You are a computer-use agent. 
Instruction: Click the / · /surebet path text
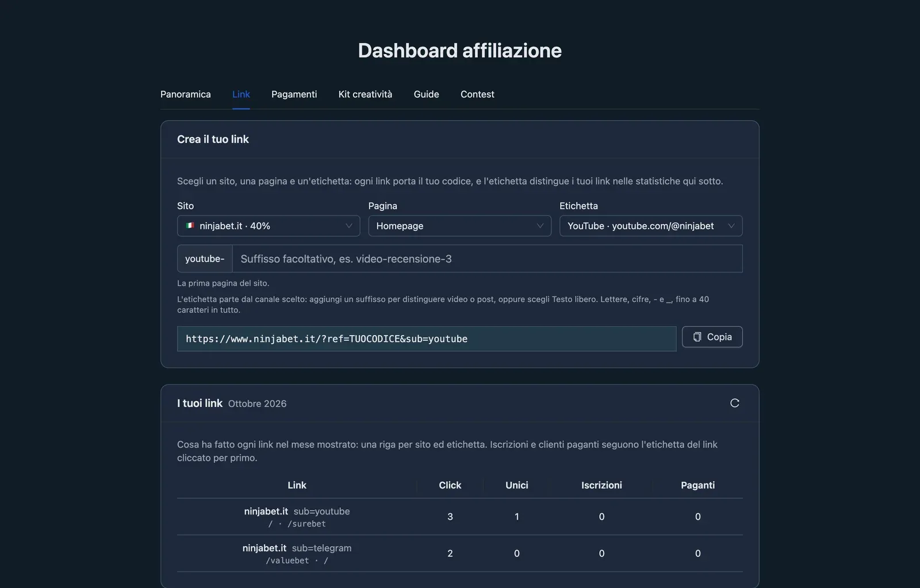[x=297, y=524]
